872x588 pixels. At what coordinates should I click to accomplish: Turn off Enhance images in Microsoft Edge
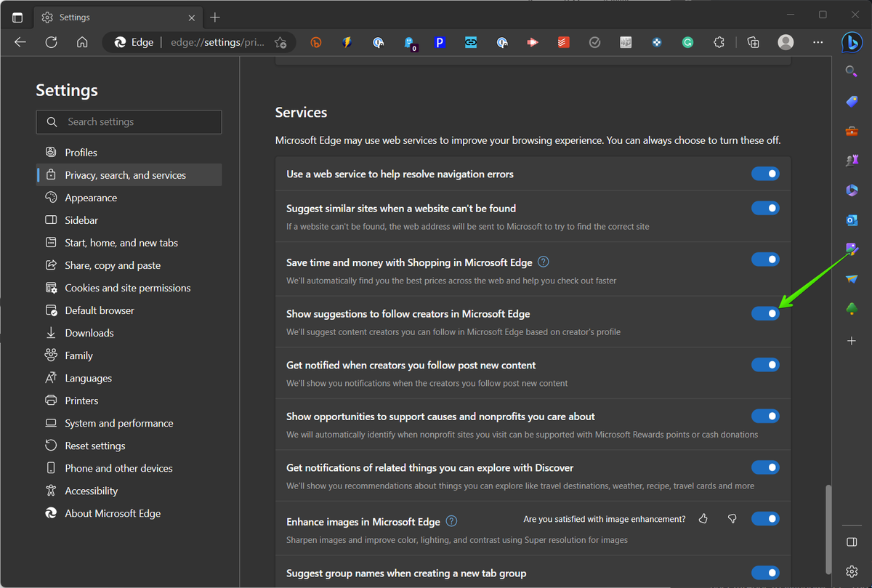[x=765, y=518]
